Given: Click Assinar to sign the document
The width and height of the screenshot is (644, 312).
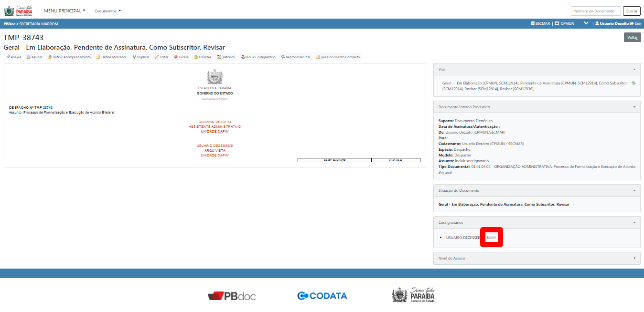Looking at the screenshot, I should pos(34,57).
